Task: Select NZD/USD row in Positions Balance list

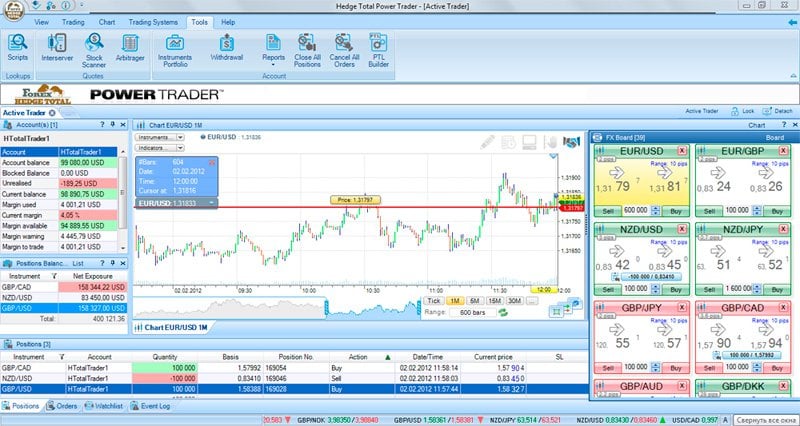Action: coord(63,297)
